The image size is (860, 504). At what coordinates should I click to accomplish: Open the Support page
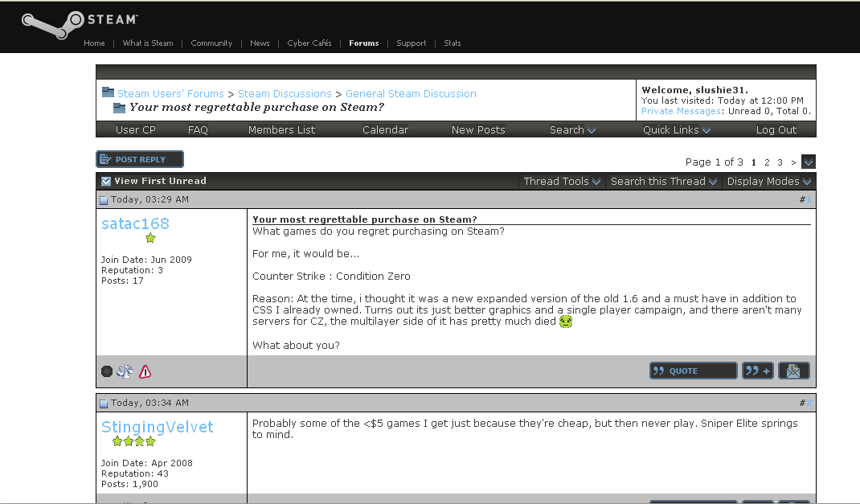point(411,43)
